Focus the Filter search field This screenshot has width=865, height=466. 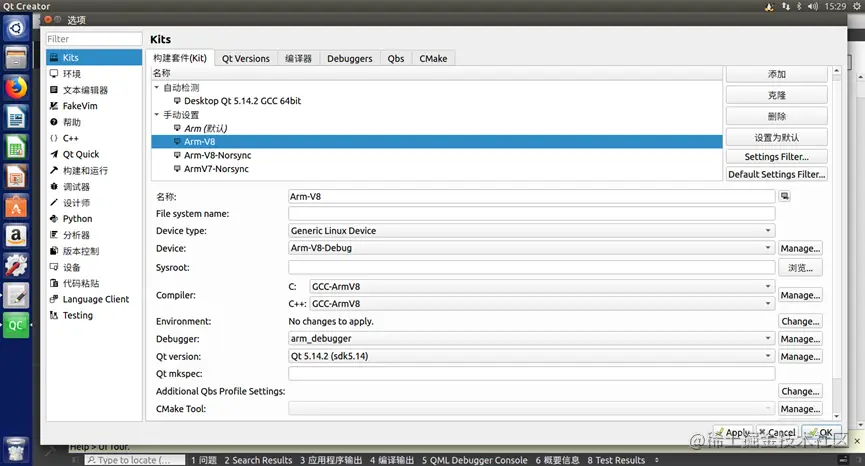pyautogui.click(x=94, y=39)
